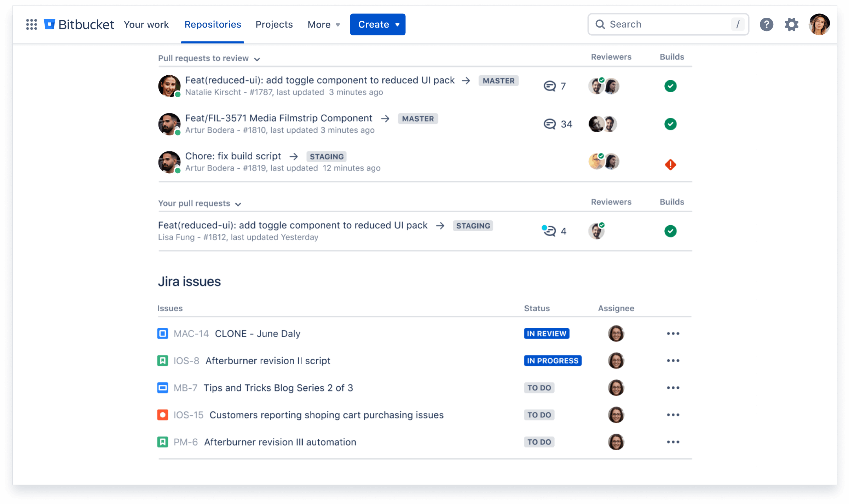Viewport: 849px width, 504px height.
Task: Click the three-dot menu for MAC-14
Action: click(673, 333)
